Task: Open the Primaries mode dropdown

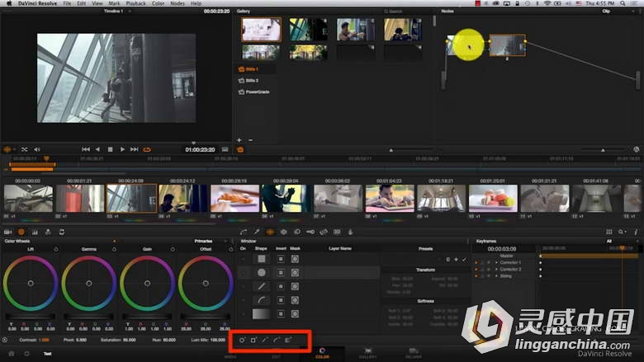Action: click(x=226, y=241)
